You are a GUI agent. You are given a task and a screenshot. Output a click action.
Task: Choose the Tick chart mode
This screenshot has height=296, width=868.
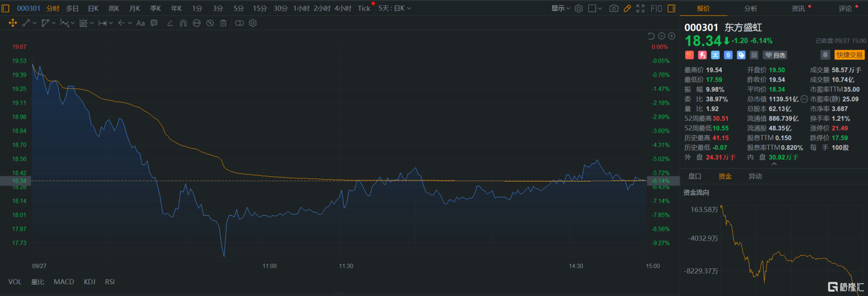coord(364,8)
